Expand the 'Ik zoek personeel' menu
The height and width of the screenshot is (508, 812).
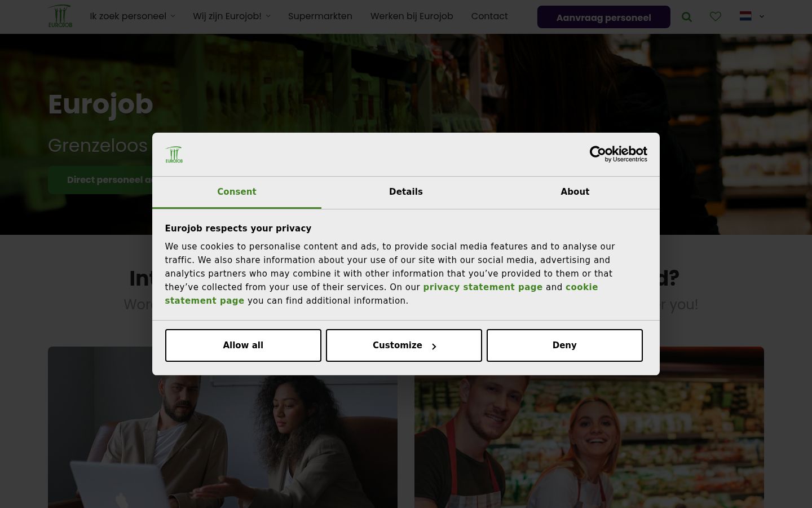(133, 16)
